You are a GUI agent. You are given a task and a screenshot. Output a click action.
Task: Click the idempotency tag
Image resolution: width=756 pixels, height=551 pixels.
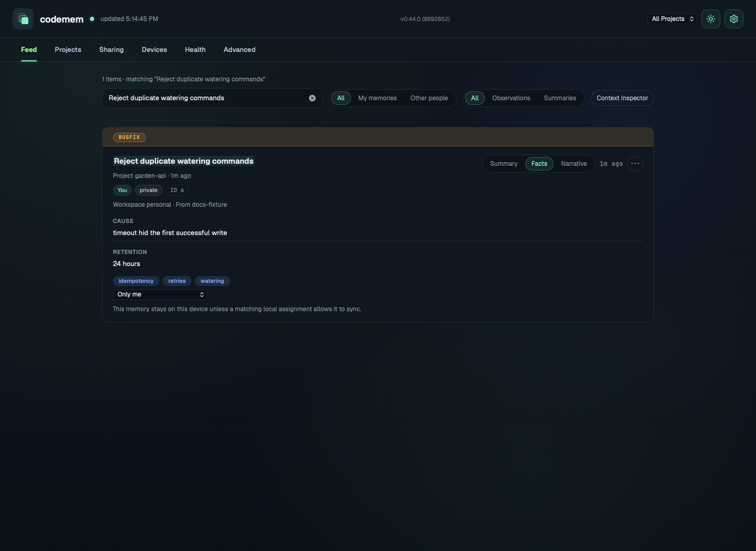(136, 281)
